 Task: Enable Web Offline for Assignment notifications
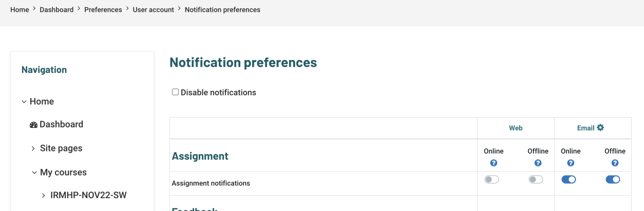536,180
